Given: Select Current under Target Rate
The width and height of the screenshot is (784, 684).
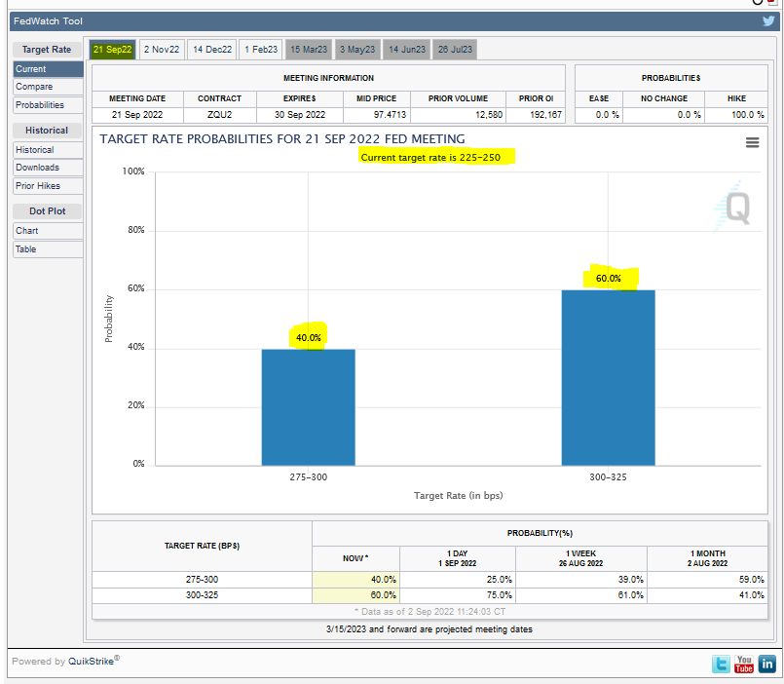Looking at the screenshot, I should pyautogui.click(x=48, y=69).
